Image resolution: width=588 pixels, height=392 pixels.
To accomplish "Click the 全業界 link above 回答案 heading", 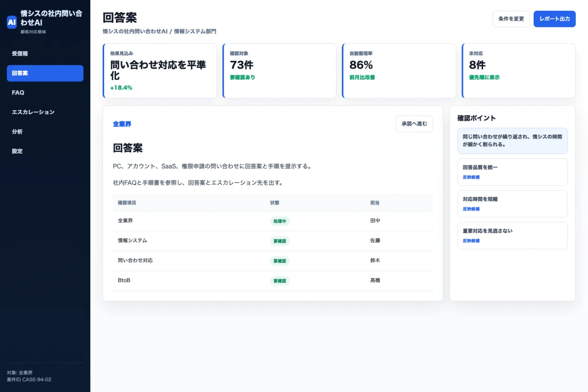I will pos(122,124).
